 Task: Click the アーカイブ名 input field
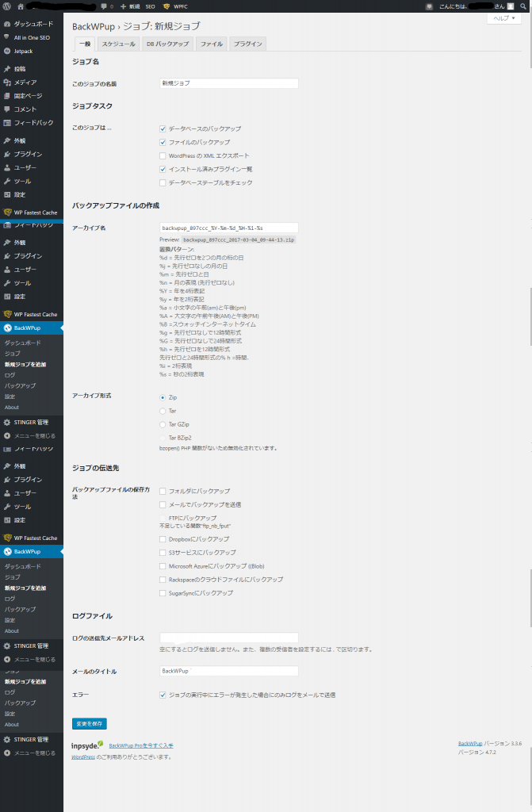(x=229, y=228)
